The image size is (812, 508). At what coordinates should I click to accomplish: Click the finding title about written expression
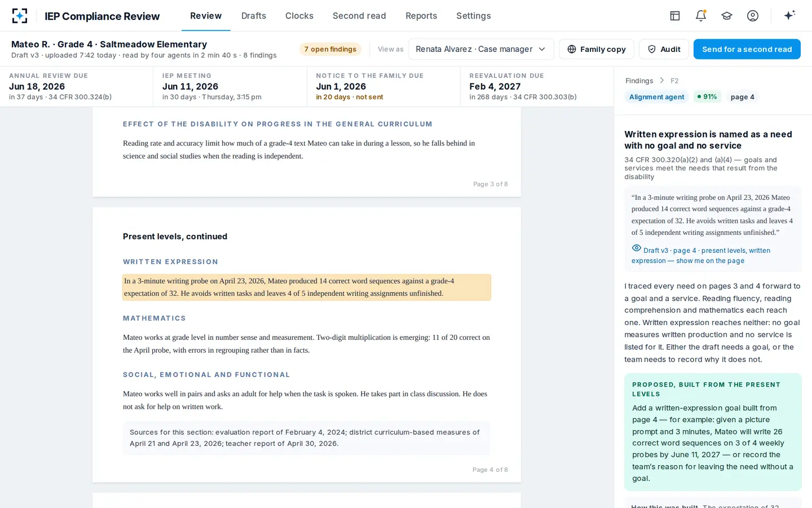(x=708, y=140)
